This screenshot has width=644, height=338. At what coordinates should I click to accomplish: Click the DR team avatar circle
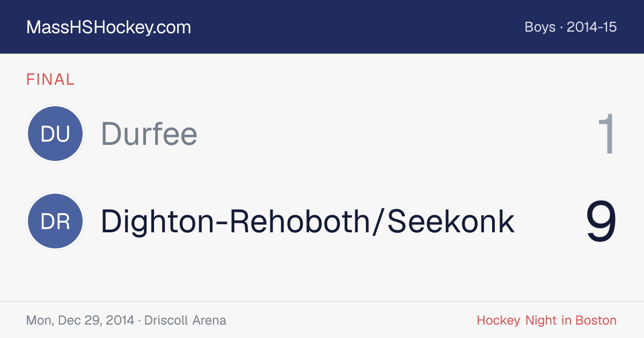[x=55, y=222]
